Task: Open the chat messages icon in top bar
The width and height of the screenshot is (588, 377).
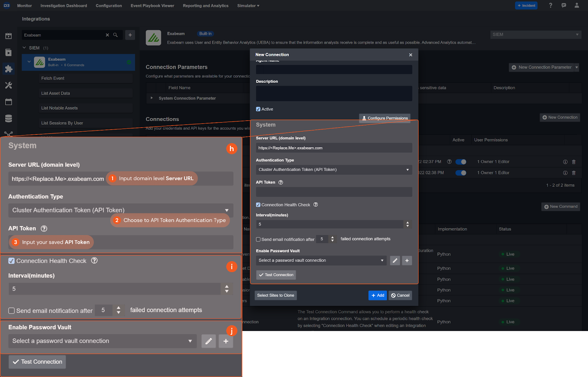Action: point(564,6)
